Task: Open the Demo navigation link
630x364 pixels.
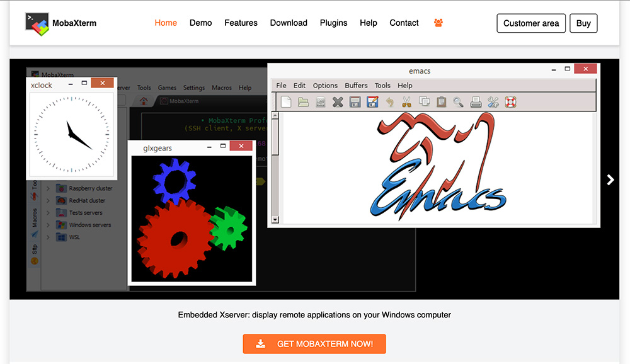Action: tap(200, 23)
